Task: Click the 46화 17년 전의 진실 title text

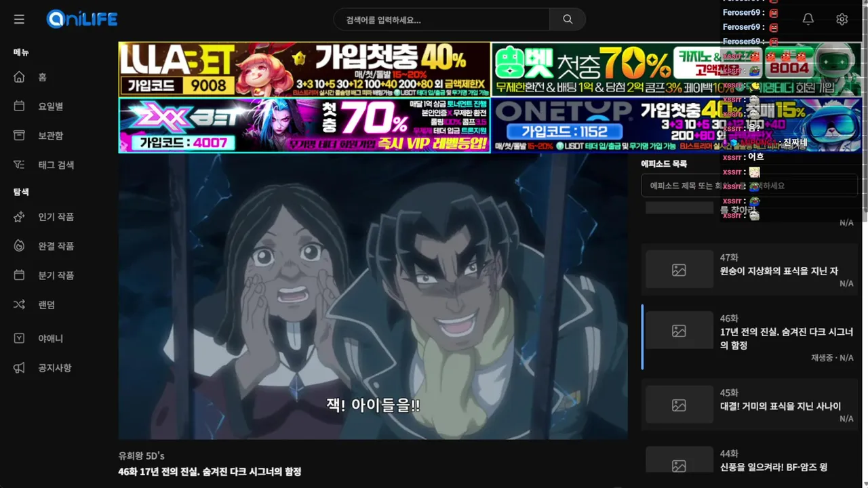Action: [210, 472]
